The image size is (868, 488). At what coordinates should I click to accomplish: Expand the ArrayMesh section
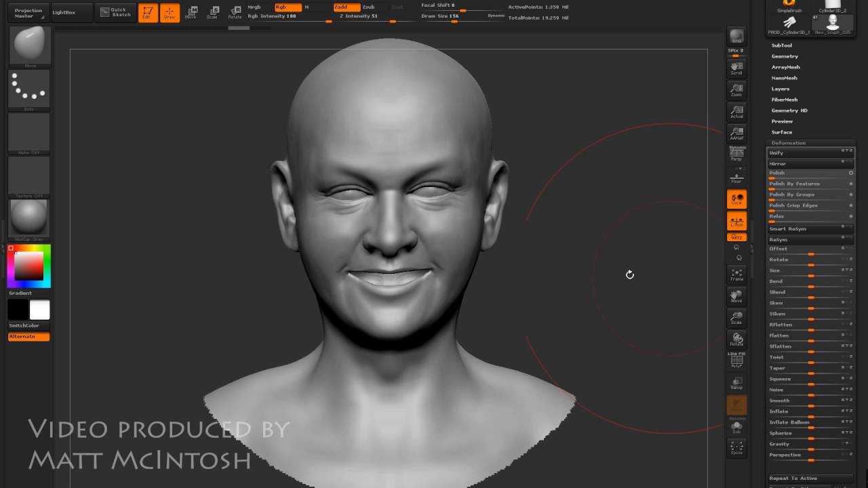point(785,67)
